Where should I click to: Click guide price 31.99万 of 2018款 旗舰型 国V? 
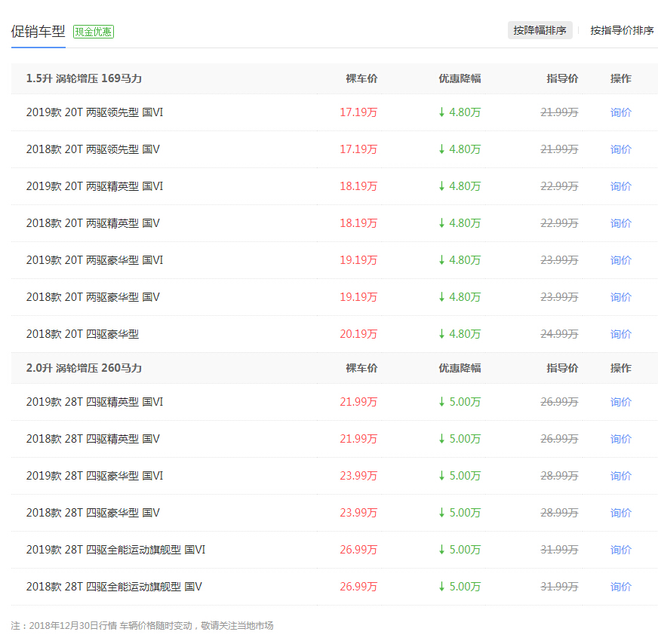[x=559, y=586]
